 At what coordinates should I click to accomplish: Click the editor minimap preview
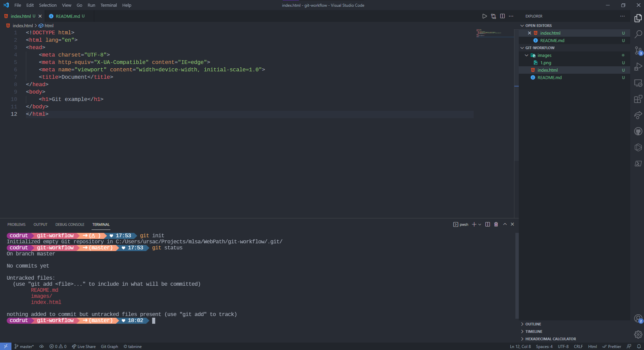[494, 33]
